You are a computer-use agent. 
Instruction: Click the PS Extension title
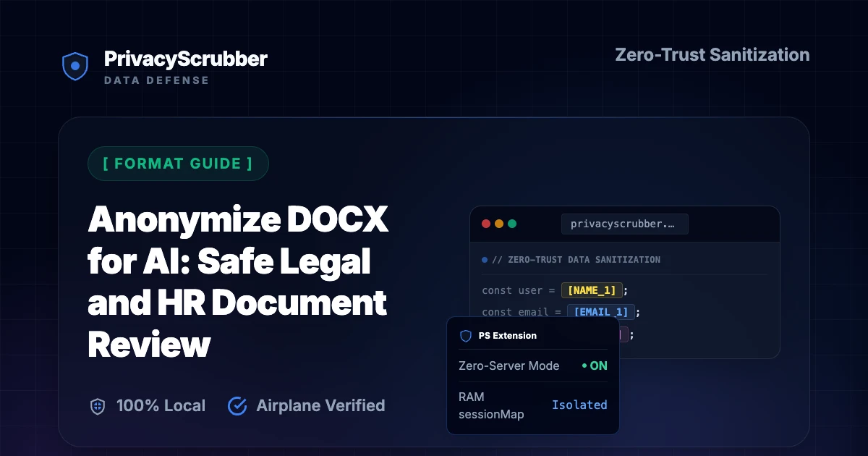coord(508,336)
